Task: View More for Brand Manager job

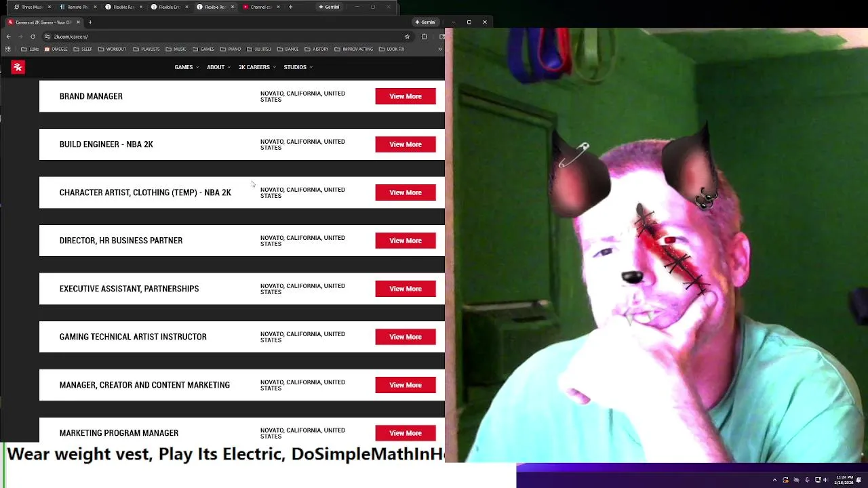Action: coord(406,96)
